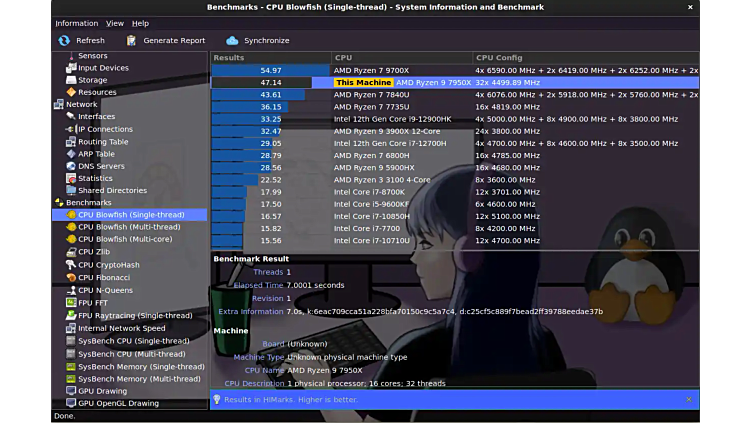This screenshot has width=752, height=423.
Task: Select CPU CryptoHash benchmark icon
Action: tap(71, 265)
